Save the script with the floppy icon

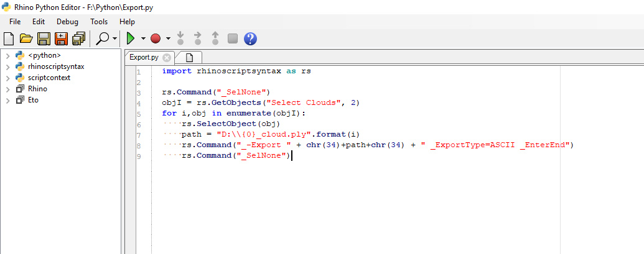coord(44,39)
